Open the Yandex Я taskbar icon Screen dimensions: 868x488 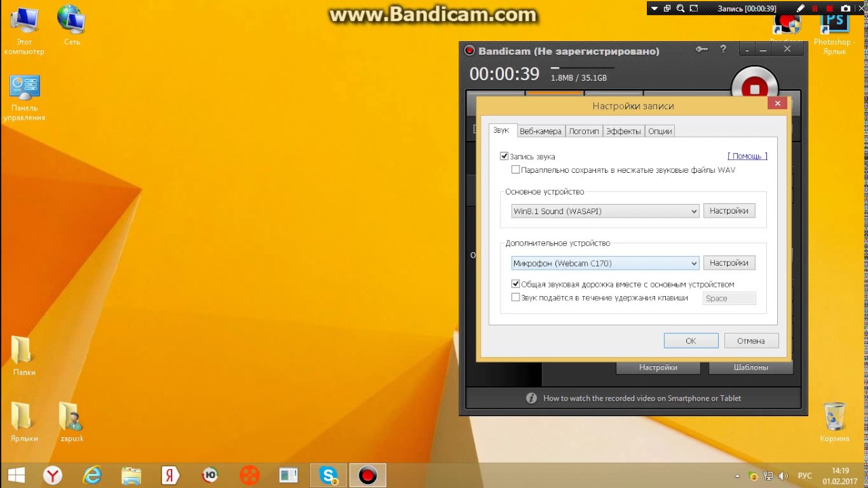point(170,475)
